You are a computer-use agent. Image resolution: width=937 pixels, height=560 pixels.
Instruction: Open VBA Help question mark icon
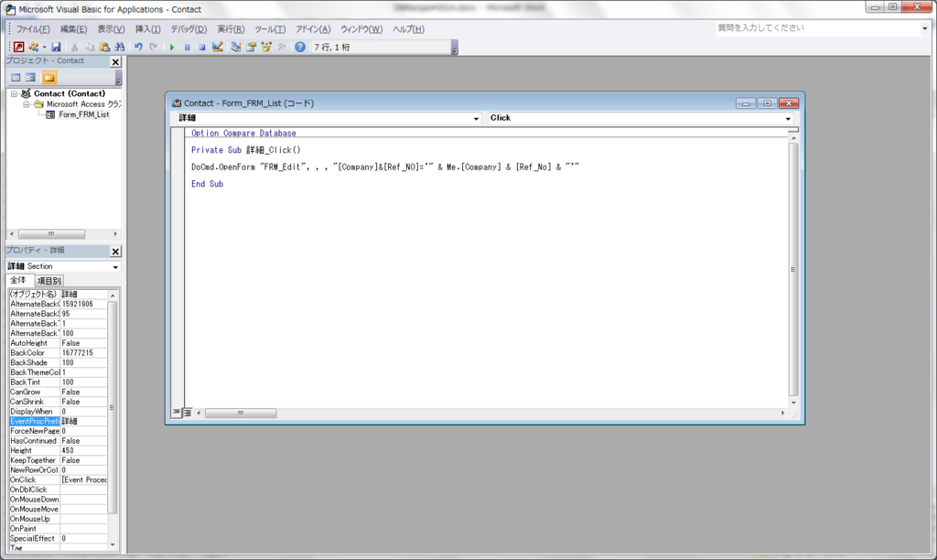pos(300,47)
